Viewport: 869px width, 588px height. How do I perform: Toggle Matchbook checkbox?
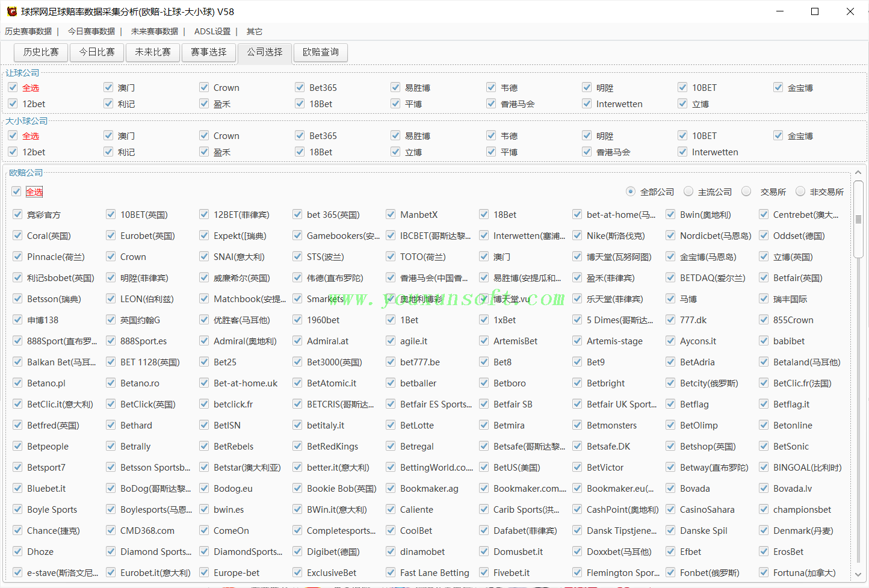(x=204, y=299)
